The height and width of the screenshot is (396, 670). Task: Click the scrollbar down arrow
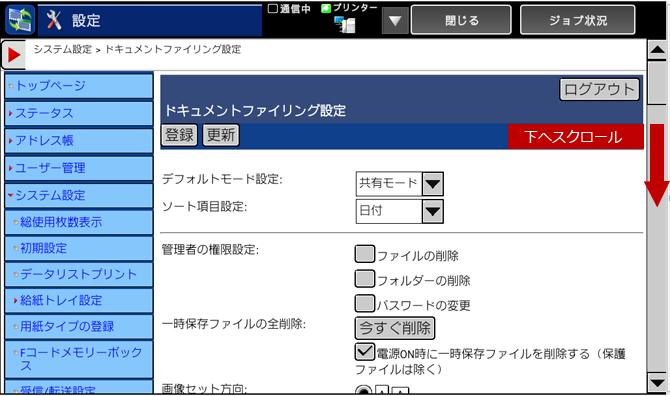click(657, 382)
